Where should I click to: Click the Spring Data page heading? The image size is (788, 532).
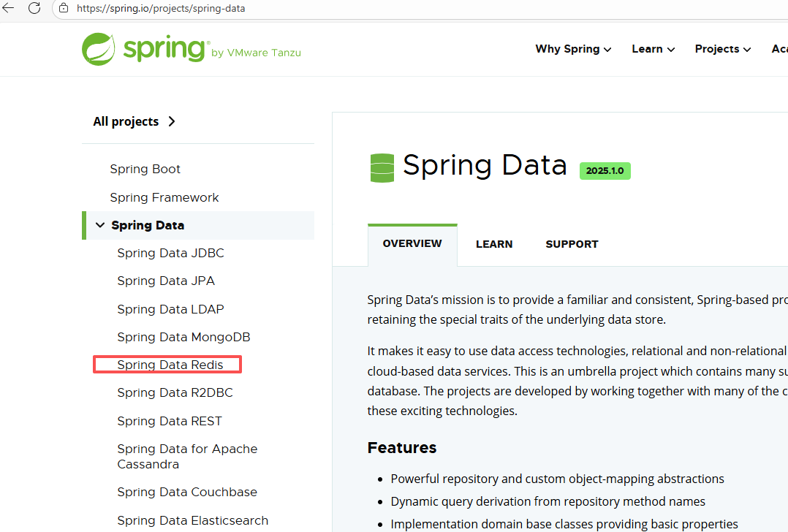click(485, 165)
